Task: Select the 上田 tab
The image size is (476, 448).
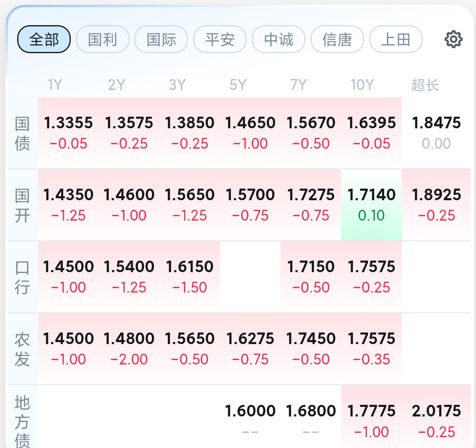Action: tap(396, 39)
